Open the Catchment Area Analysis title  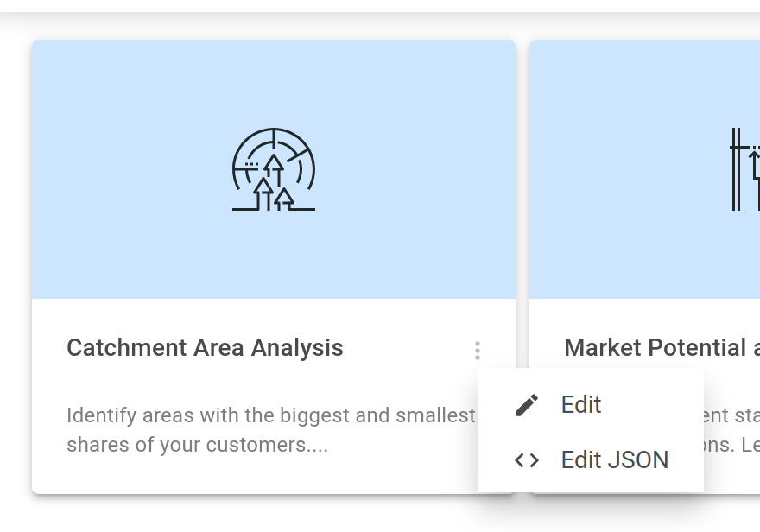click(x=205, y=348)
